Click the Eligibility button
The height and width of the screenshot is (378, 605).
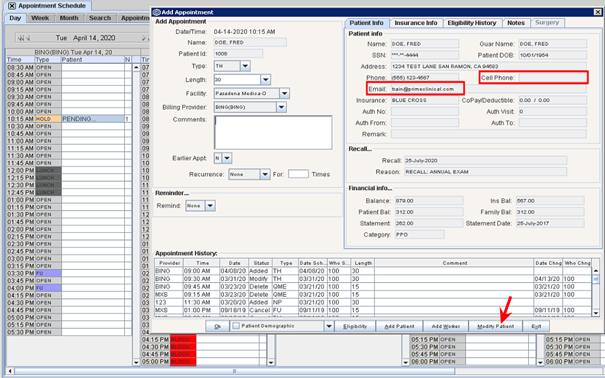pos(355,326)
